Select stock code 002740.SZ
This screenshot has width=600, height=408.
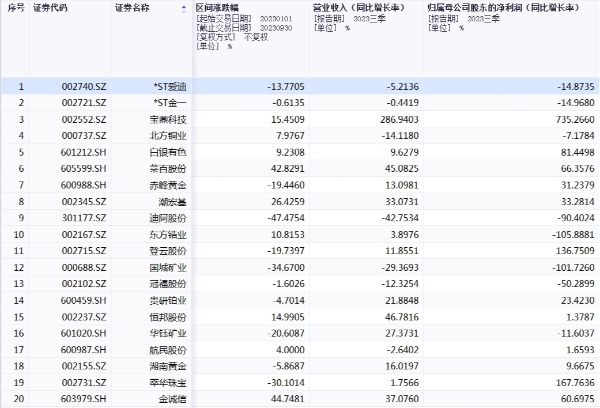pyautogui.click(x=84, y=86)
